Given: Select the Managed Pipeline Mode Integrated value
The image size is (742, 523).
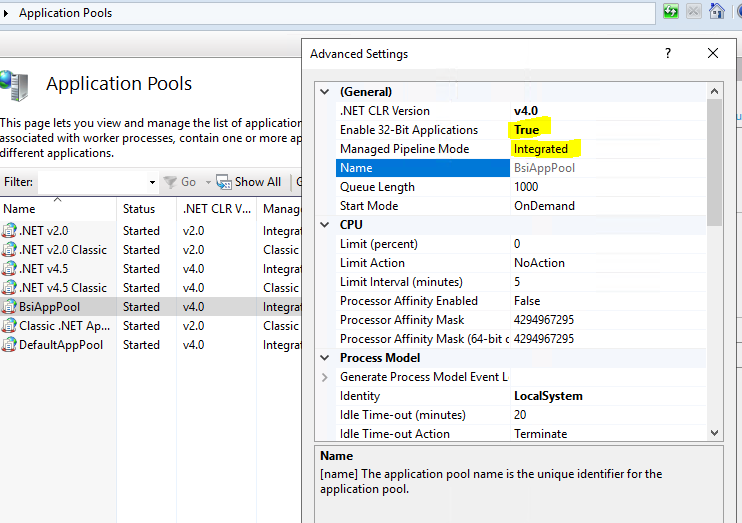Looking at the screenshot, I should pyautogui.click(x=540, y=149).
